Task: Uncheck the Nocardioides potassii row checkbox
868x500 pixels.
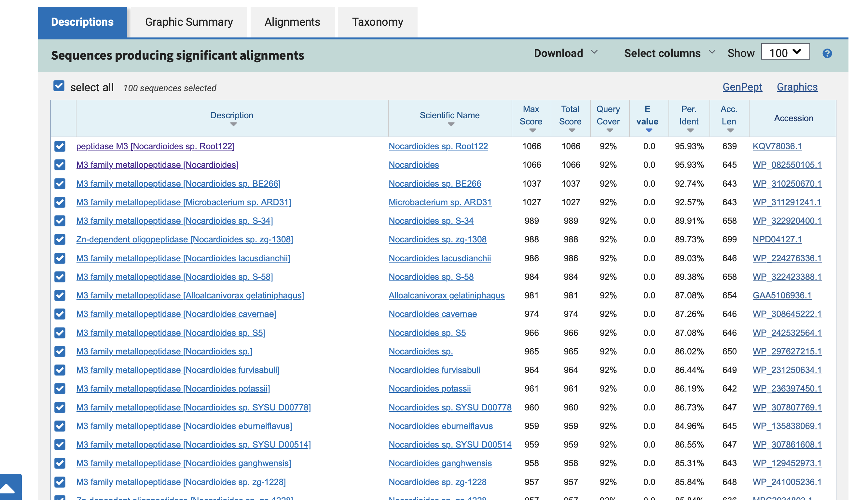Action: click(x=60, y=388)
